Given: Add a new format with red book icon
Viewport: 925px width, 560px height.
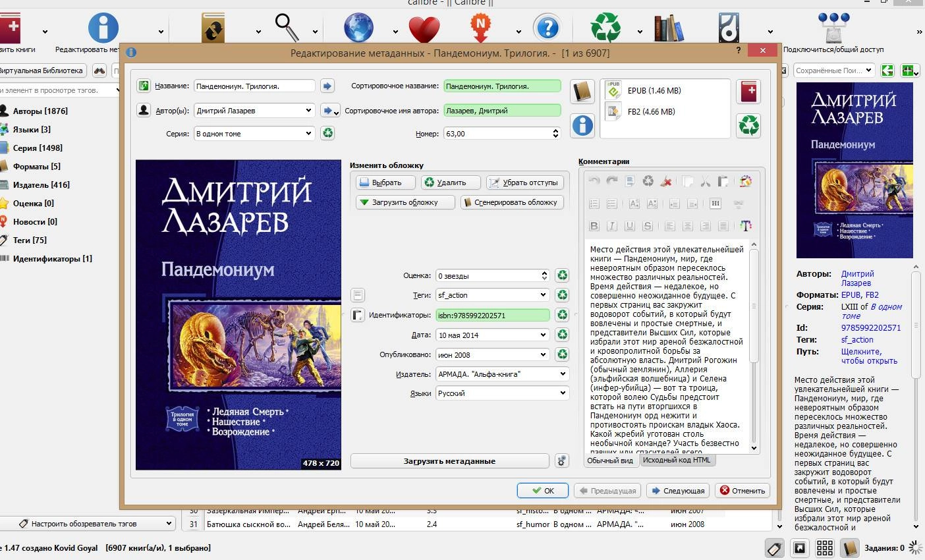Looking at the screenshot, I should pos(749,92).
